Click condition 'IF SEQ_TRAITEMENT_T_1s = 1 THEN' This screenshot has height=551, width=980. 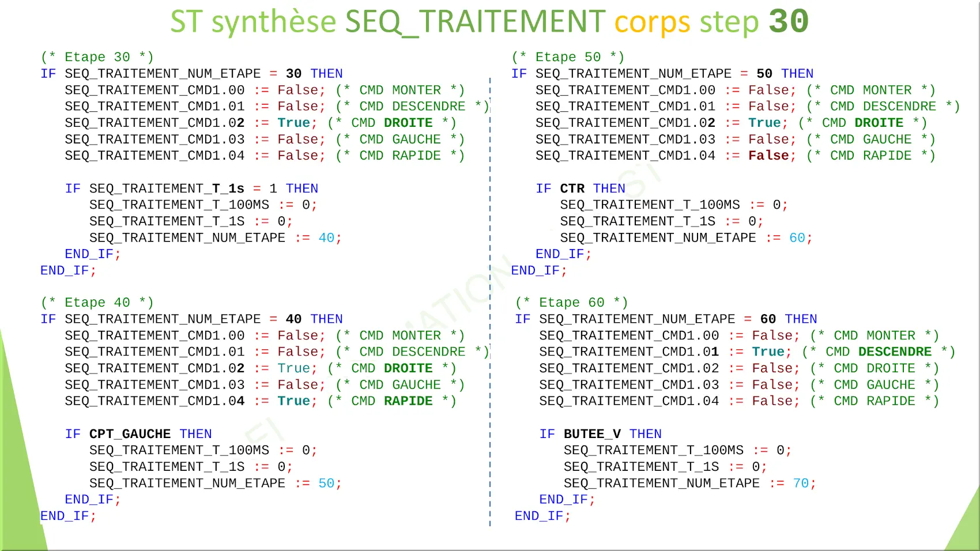191,188
